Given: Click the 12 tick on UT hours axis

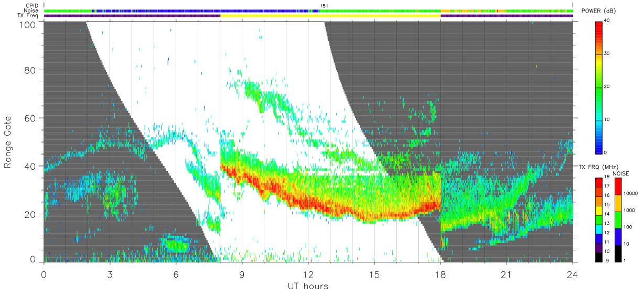Looking at the screenshot, I should [x=308, y=275].
